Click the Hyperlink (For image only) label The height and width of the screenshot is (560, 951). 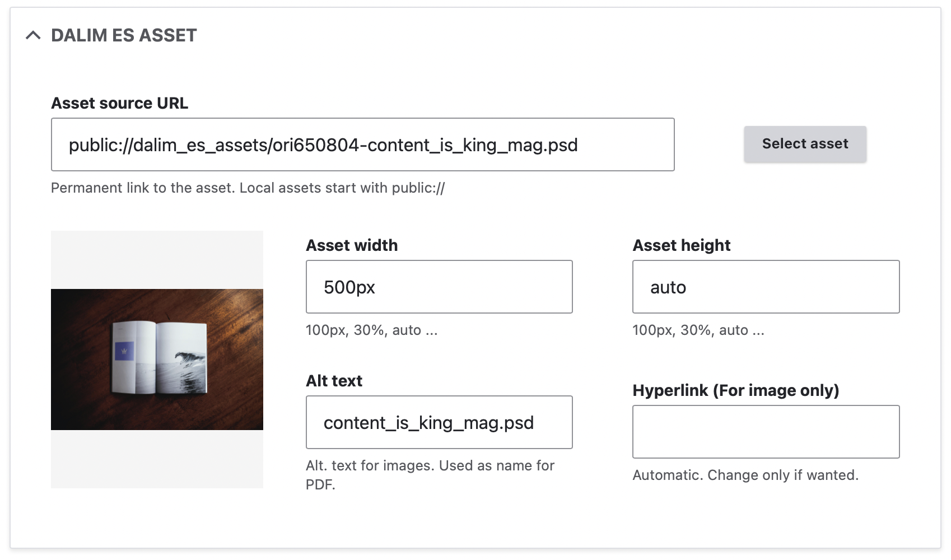coord(735,390)
